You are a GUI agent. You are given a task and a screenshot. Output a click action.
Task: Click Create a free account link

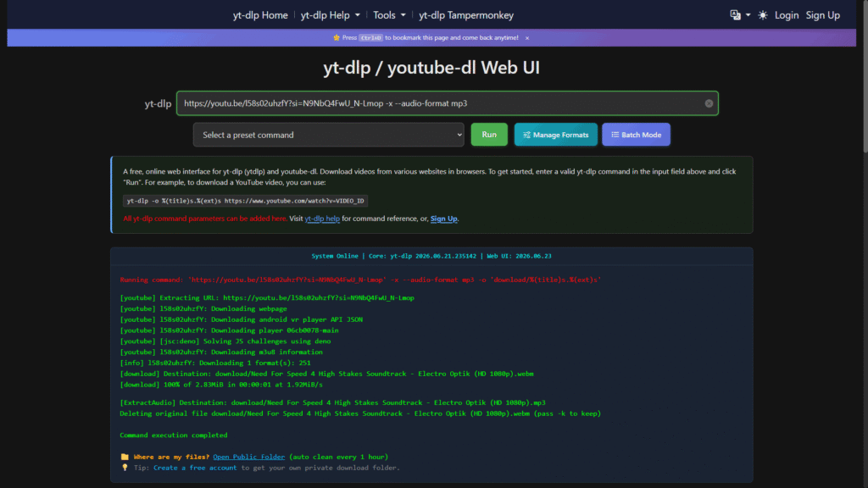[195, 468]
